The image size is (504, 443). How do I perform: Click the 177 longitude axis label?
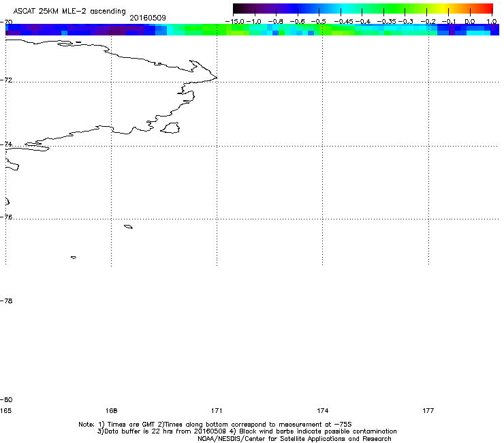pos(428,410)
